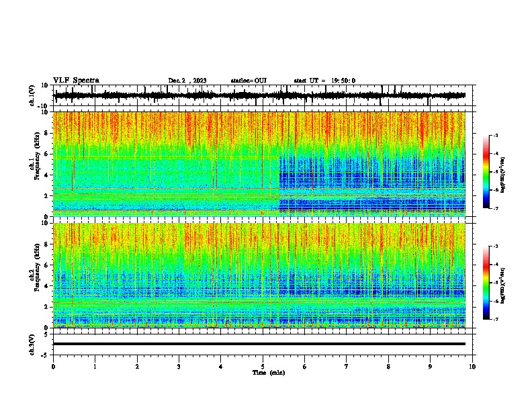Click the ch.2 frequency axis tick "8"
Viewport: 532px width, 411px height.
47,244
